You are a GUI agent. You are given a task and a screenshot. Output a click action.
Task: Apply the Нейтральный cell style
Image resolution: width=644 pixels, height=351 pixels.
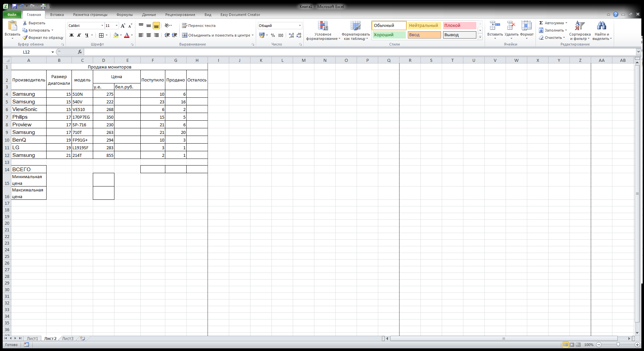tap(424, 26)
